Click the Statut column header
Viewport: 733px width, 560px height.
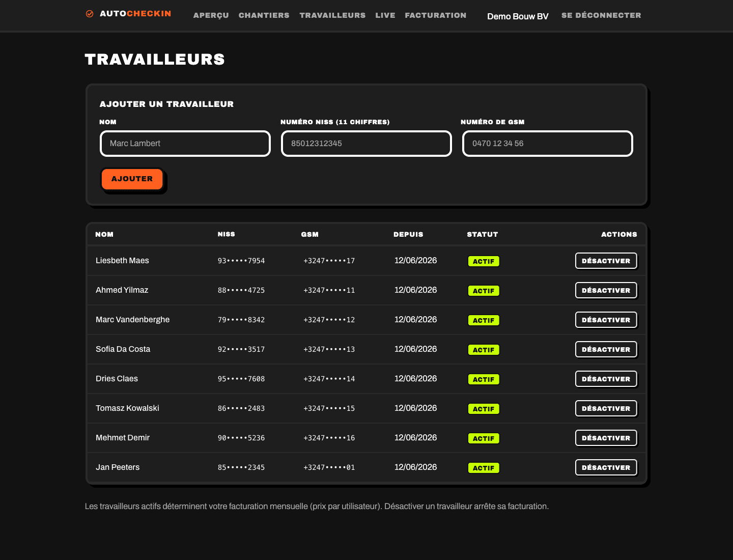click(483, 234)
